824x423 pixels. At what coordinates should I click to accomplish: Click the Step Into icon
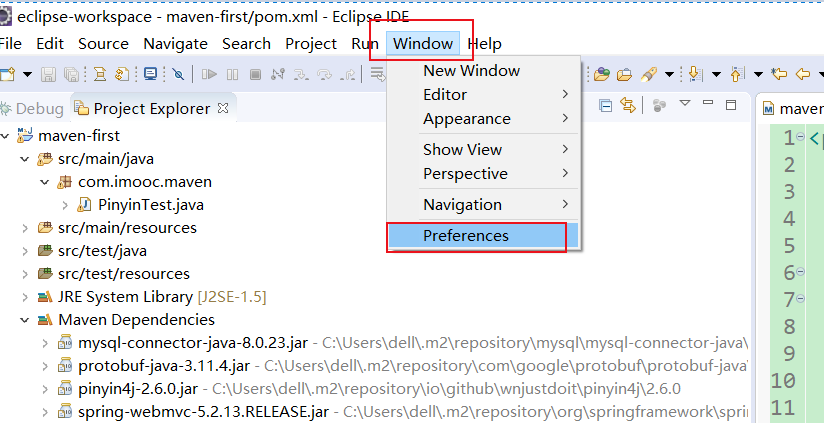pyautogui.click(x=301, y=74)
